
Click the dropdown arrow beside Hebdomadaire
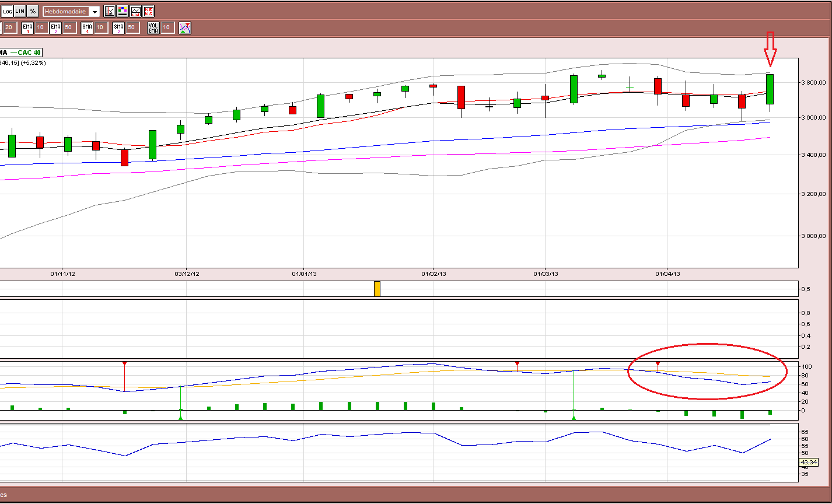tap(95, 12)
